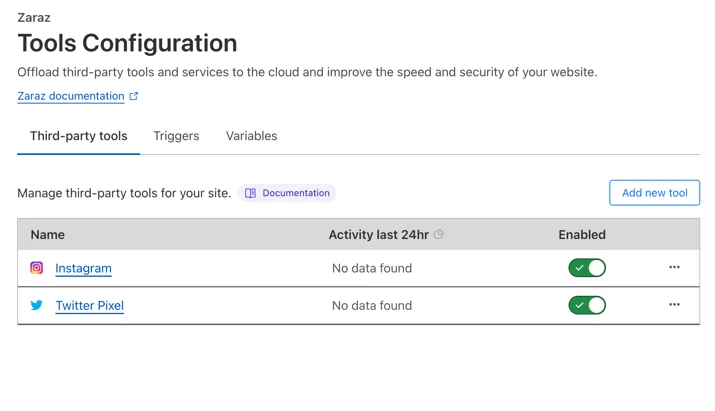Click No data found in Twitter Pixel row
Screen dimensions: 715x411
(372, 306)
